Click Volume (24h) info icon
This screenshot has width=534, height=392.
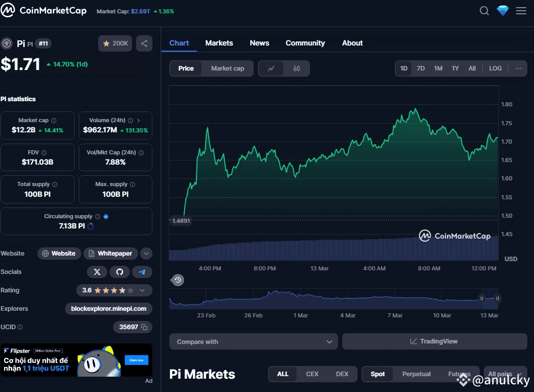tap(130, 121)
